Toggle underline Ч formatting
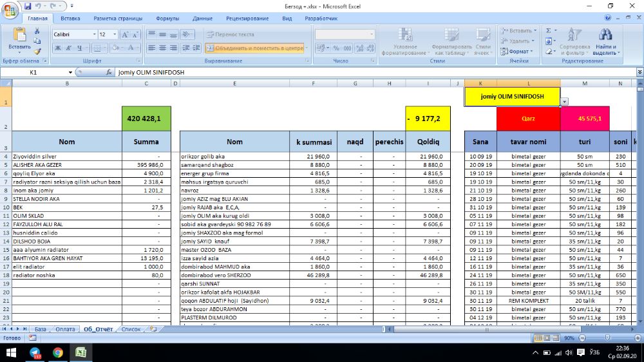644x362 pixels. point(80,48)
